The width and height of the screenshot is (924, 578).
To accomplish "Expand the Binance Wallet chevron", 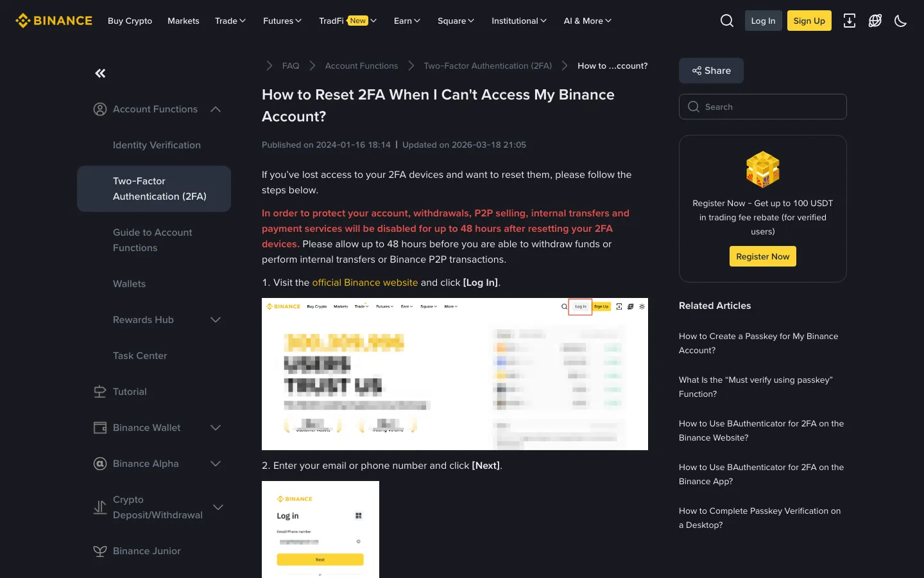I will pyautogui.click(x=216, y=428).
